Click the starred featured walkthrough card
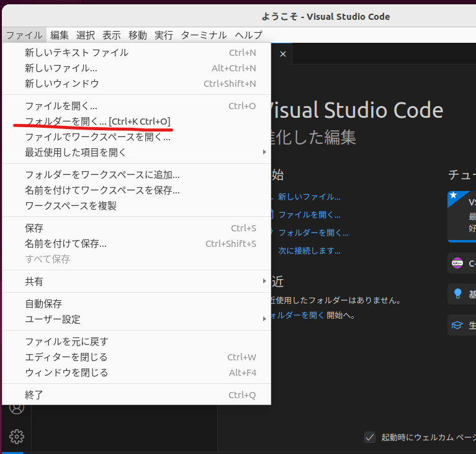Screen dimensions: 476x454 [x=462, y=216]
